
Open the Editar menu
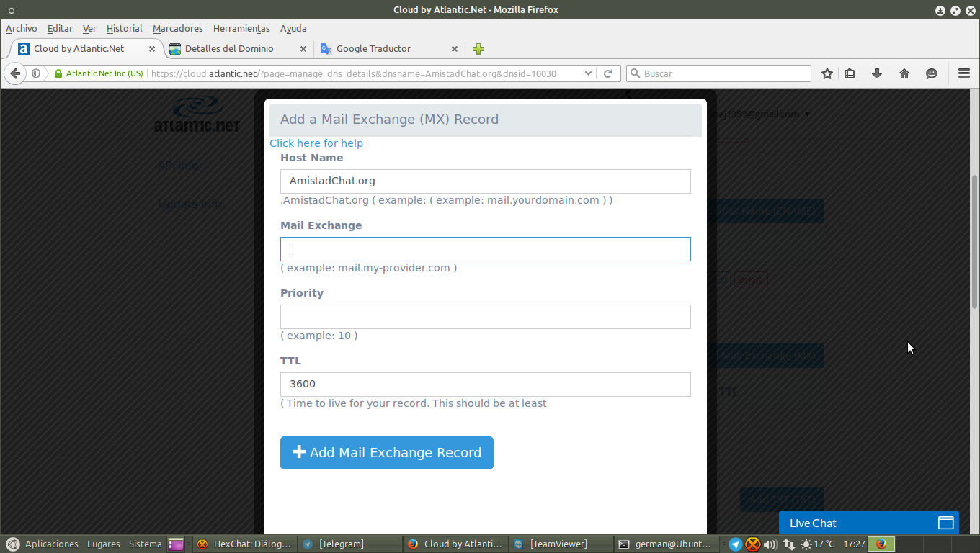(60, 29)
